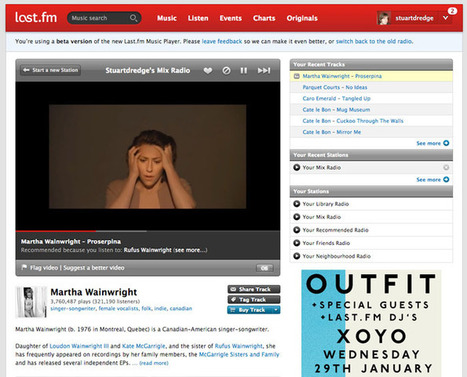
Task: Click the indie tag
Action: coord(160,308)
